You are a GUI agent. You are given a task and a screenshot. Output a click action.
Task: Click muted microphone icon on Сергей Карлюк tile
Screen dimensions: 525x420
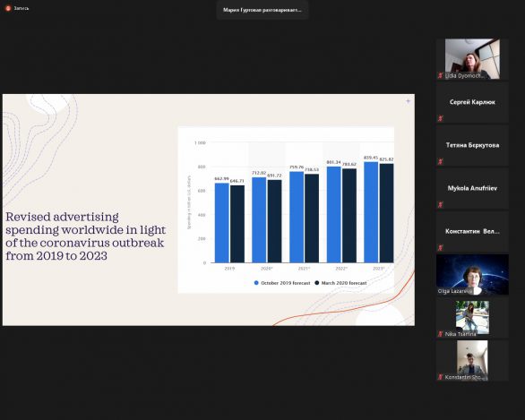click(441, 118)
